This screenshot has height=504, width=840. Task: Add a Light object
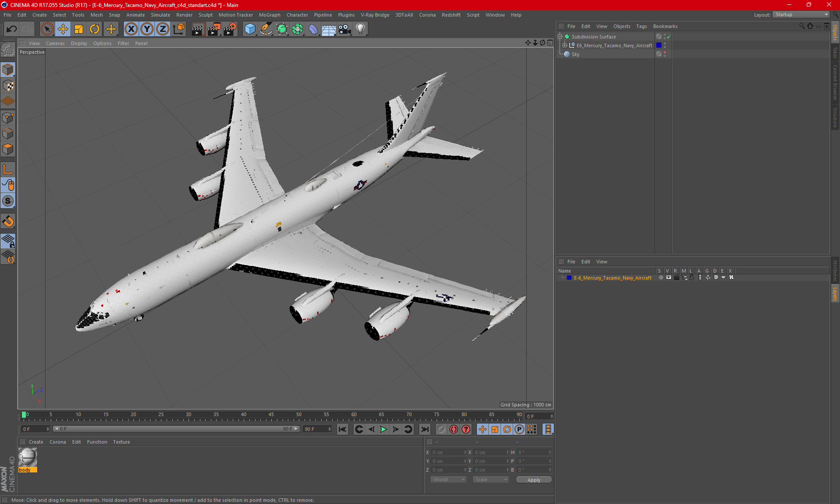(360, 29)
